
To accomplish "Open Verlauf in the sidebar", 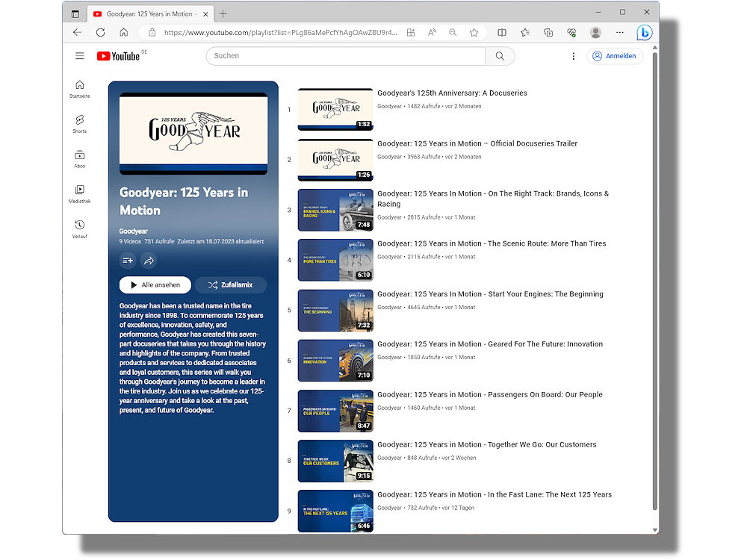I will [x=80, y=229].
